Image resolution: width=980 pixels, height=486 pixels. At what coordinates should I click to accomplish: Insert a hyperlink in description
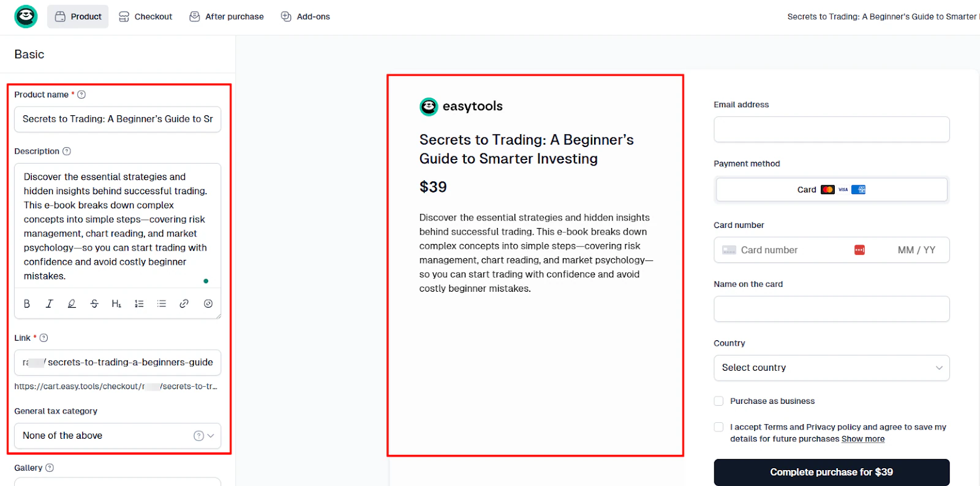184,303
